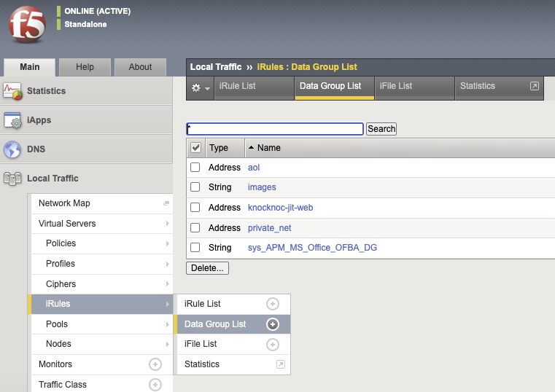
Task: Expand the iRules submenu arrow
Action: coord(168,304)
